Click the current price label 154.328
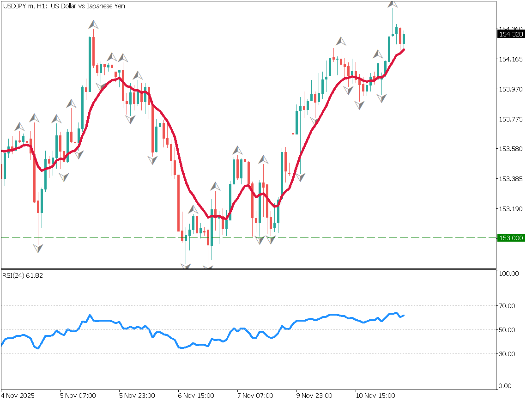The width and height of the screenshot is (532, 402). [511, 34]
